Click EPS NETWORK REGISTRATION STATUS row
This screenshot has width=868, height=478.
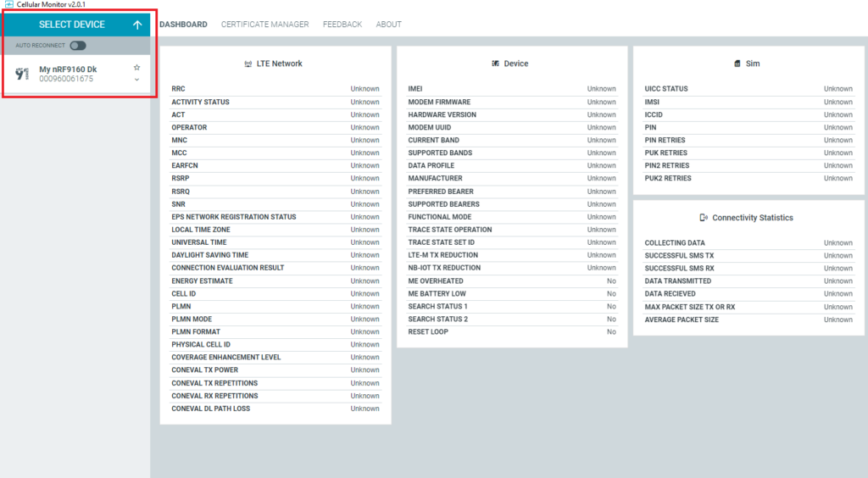point(275,217)
